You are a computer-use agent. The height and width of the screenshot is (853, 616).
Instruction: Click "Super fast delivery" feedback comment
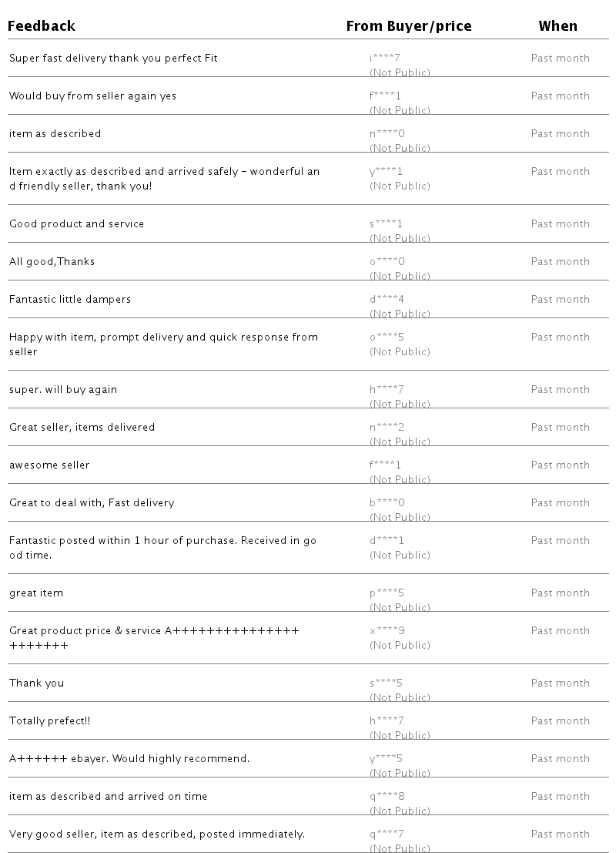tap(113, 59)
